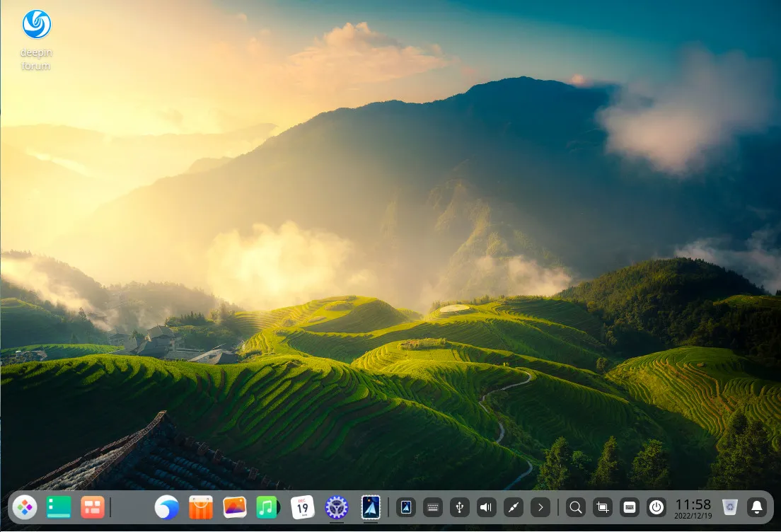Launch the Music player app
The width and height of the screenshot is (781, 532).
pyautogui.click(x=267, y=507)
